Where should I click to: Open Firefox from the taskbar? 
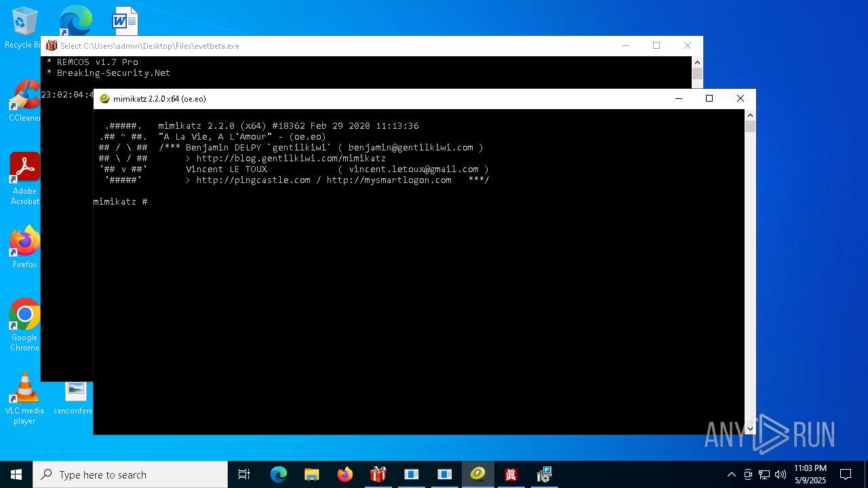click(344, 474)
